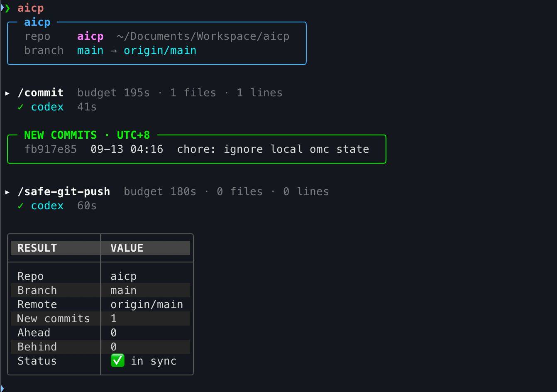Image resolution: width=557 pixels, height=392 pixels.
Task: Click 'origin/main' in the branch line of the header box
Action: coord(160,51)
